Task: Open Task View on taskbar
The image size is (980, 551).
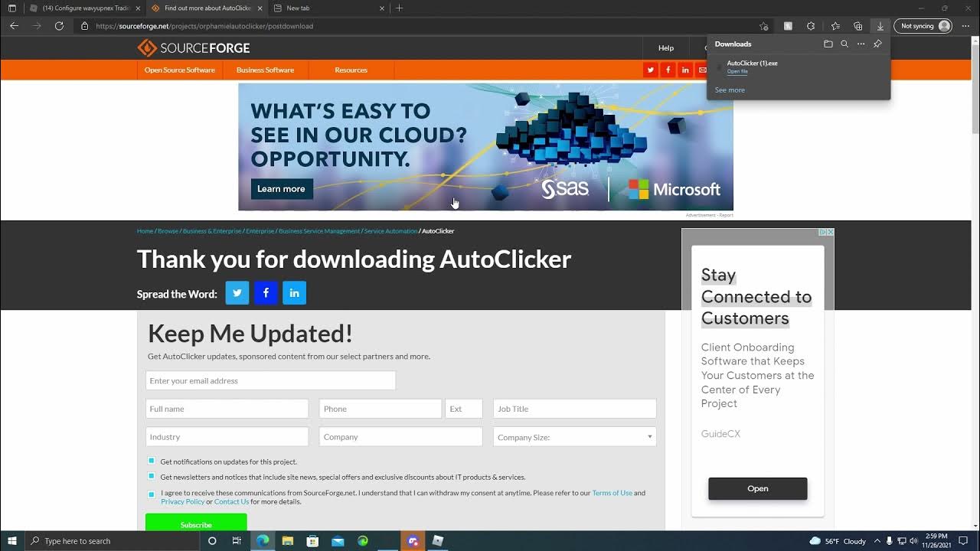Action: 237,541
